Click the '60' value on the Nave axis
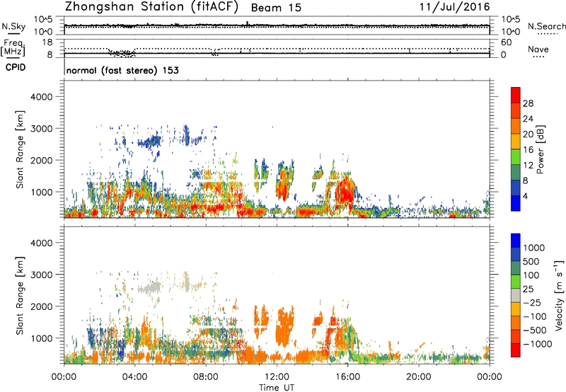 tap(506, 42)
